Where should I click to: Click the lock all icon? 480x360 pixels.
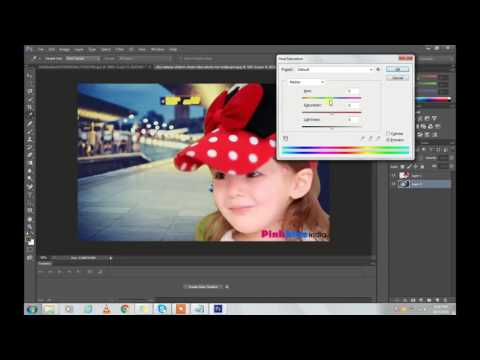tap(422, 166)
